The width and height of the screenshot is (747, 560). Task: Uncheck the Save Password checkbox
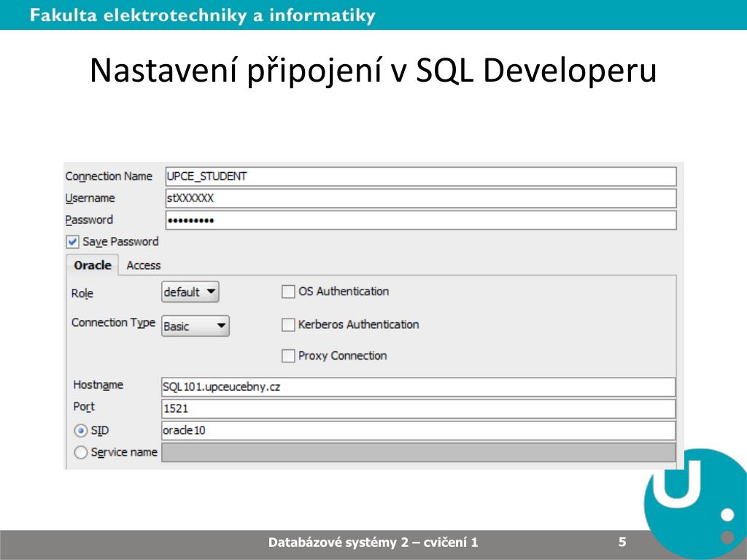[x=72, y=242]
